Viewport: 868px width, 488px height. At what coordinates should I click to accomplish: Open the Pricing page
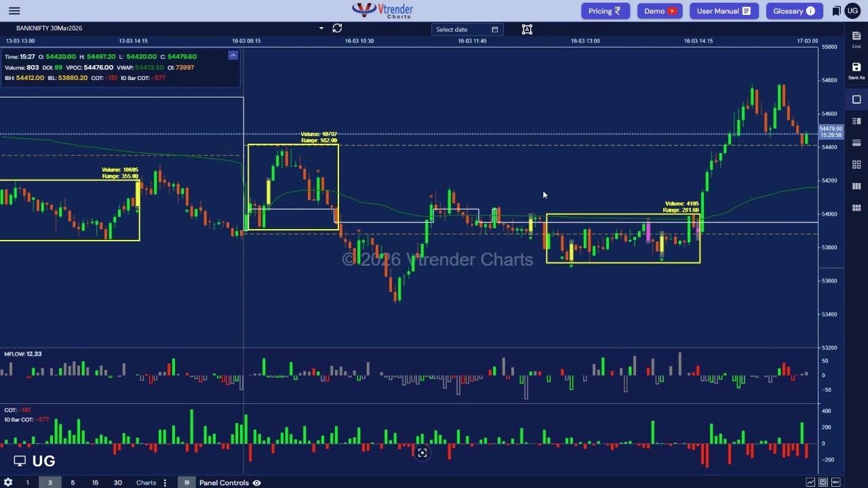pos(605,11)
